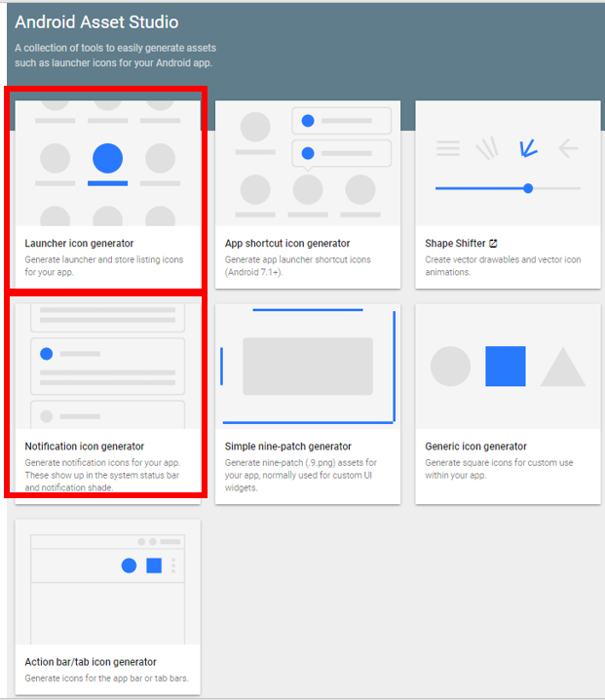Open the Generic icon generator title
This screenshot has height=700, width=605.
point(475,447)
